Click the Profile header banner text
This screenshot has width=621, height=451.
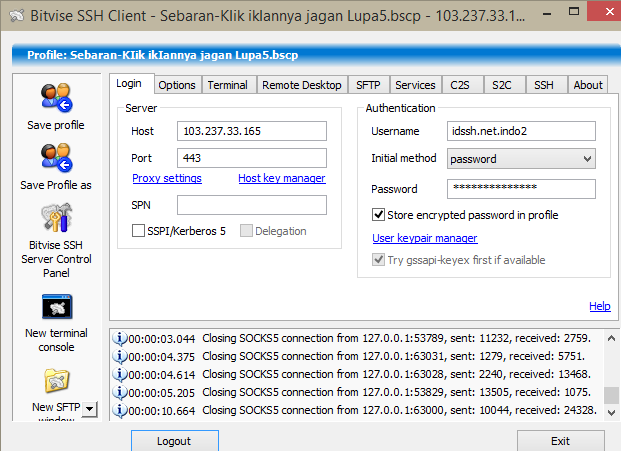pos(162,55)
